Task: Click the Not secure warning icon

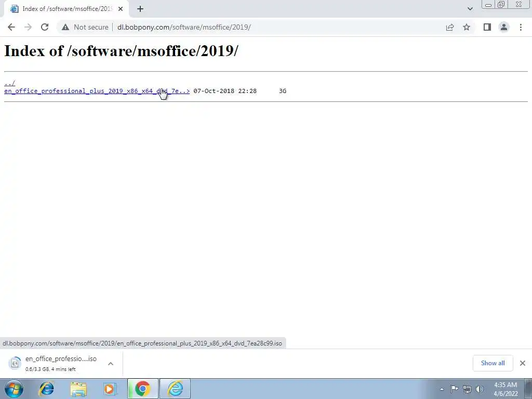Action: point(65,27)
